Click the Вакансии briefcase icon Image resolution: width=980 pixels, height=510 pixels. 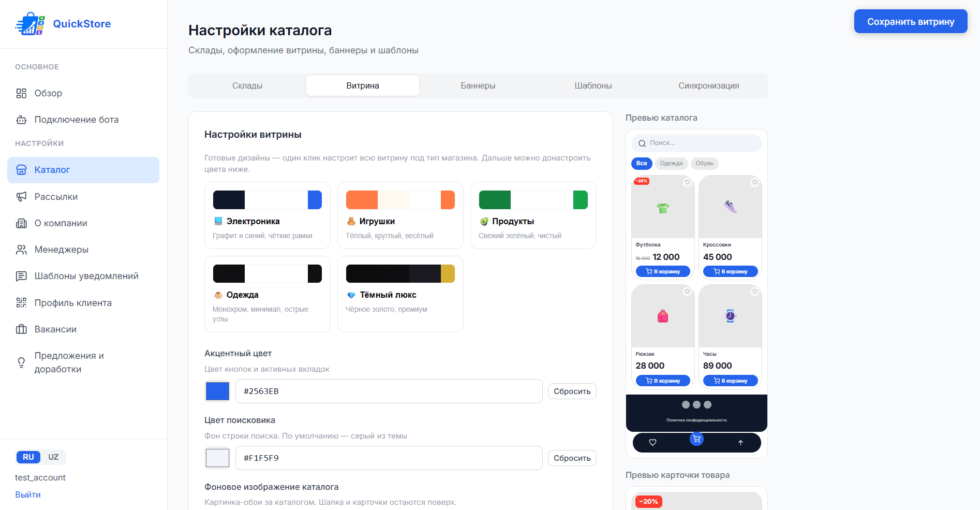(x=21, y=329)
